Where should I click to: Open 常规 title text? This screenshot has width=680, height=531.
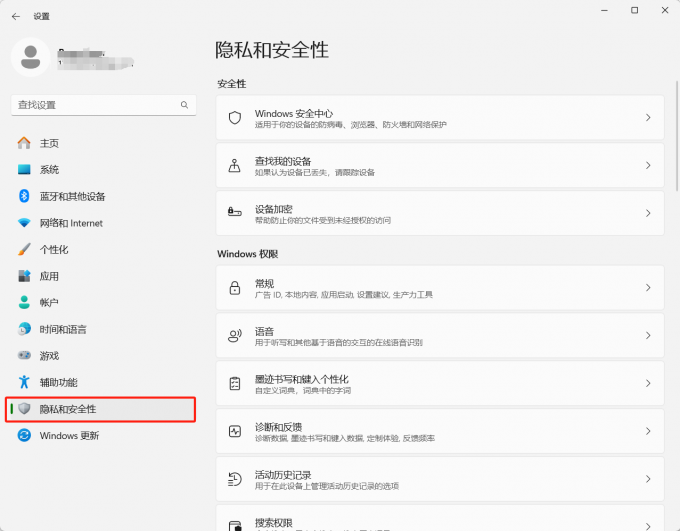tap(264, 284)
